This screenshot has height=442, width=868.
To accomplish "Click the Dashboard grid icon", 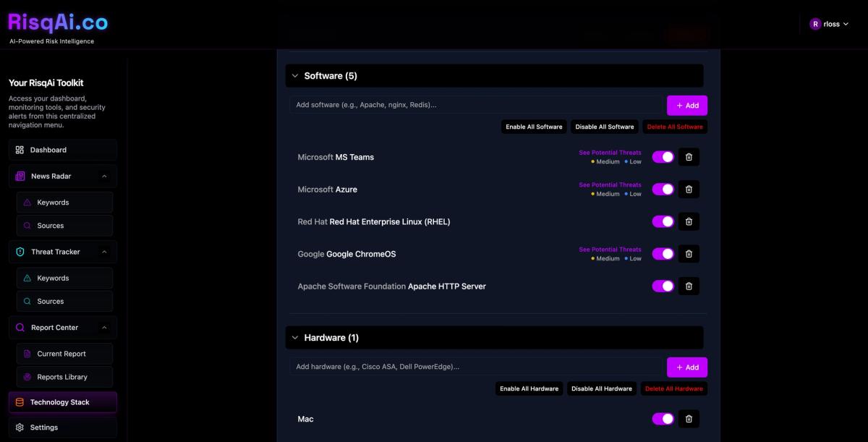I will [x=20, y=150].
